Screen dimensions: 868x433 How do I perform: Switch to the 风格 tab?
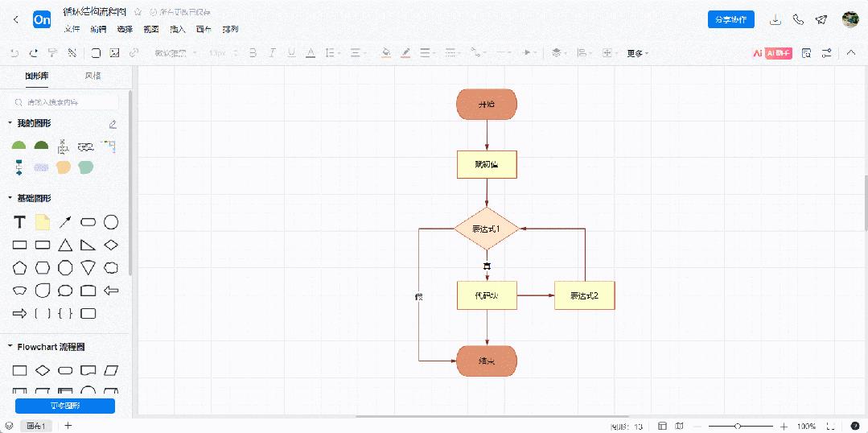click(93, 76)
